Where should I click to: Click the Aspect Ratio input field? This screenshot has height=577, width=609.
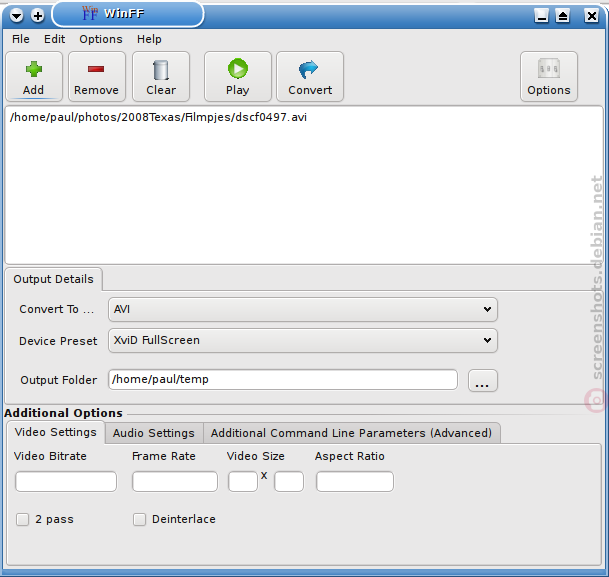pyautogui.click(x=355, y=481)
